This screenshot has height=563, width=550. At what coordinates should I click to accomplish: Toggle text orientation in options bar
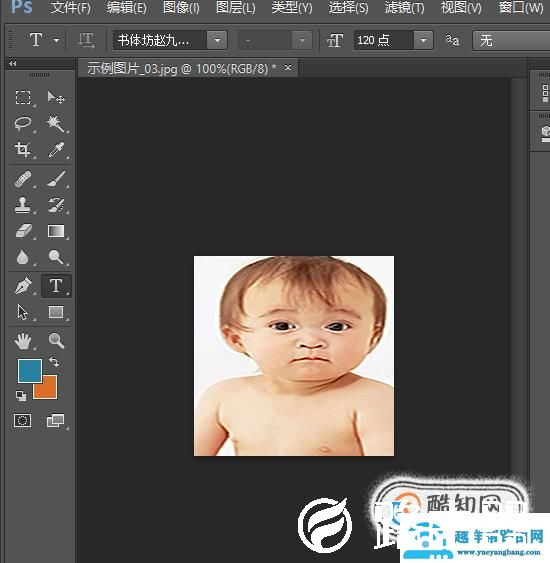coord(86,40)
